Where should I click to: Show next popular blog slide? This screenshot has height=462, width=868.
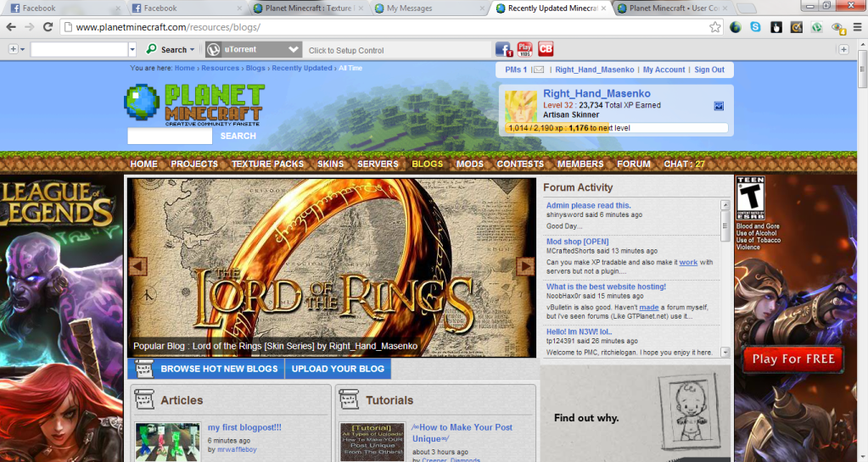click(x=525, y=266)
